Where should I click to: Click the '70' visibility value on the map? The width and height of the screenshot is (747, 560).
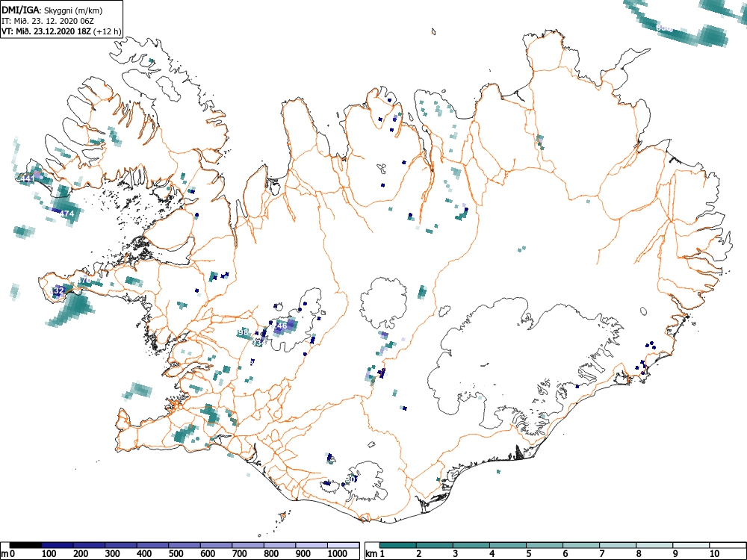coord(86,281)
